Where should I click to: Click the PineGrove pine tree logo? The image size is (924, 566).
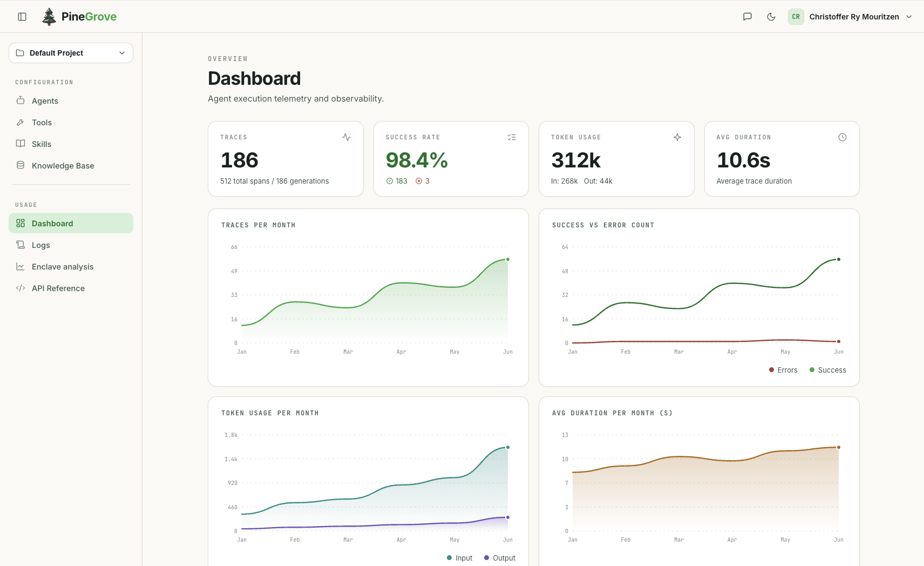pyautogui.click(x=49, y=17)
